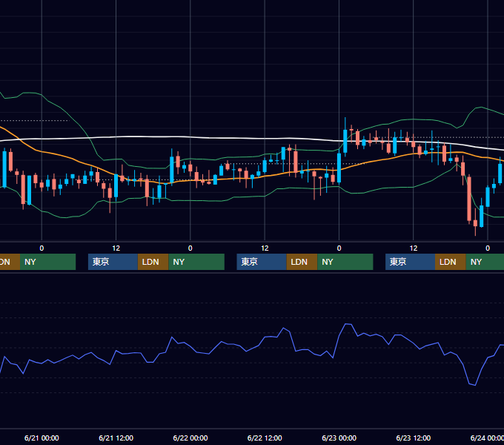Select the NY session bar spanning 6/22 00:00
The width and height of the screenshot is (504, 445).
point(196,262)
